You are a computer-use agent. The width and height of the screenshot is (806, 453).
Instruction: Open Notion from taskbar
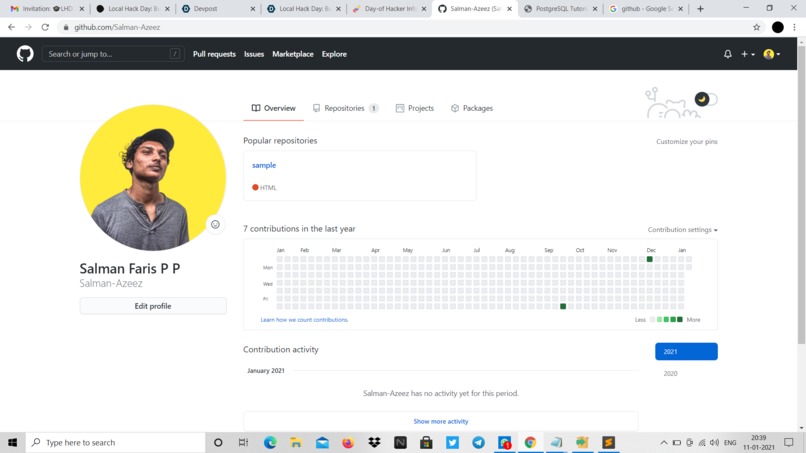[x=400, y=442]
